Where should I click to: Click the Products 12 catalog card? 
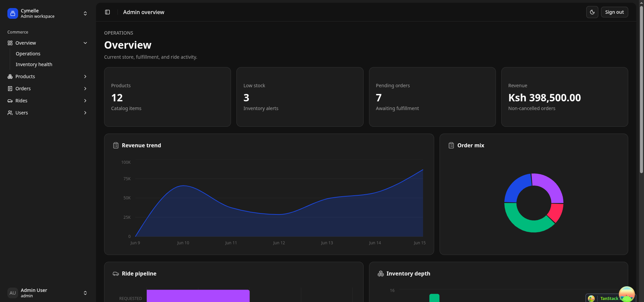point(168,97)
